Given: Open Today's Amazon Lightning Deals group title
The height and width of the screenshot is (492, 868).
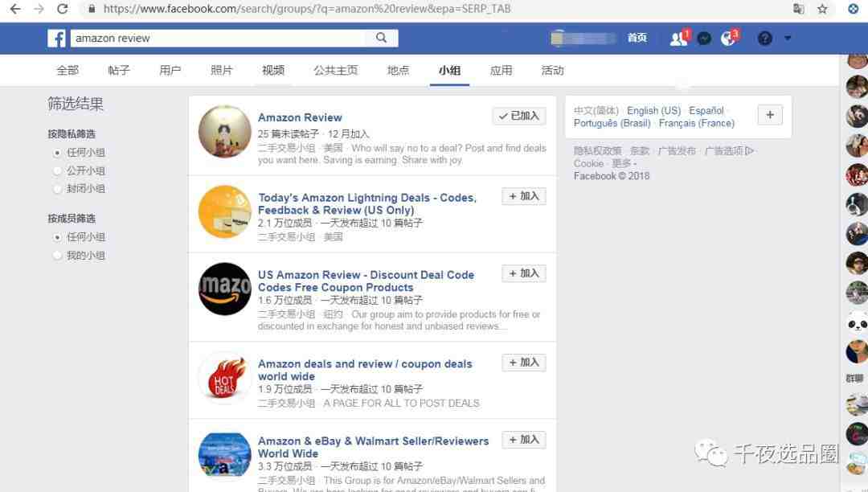Looking at the screenshot, I should click(367, 203).
